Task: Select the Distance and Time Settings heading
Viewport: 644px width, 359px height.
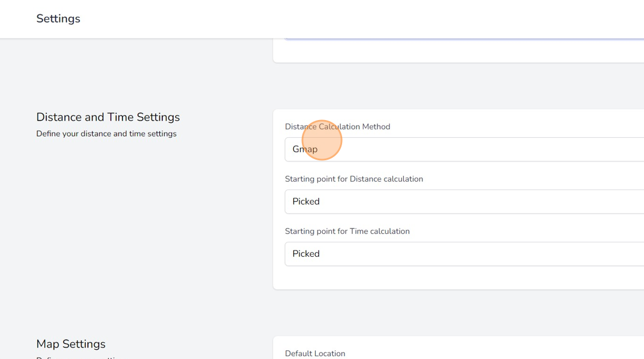Action: click(108, 117)
